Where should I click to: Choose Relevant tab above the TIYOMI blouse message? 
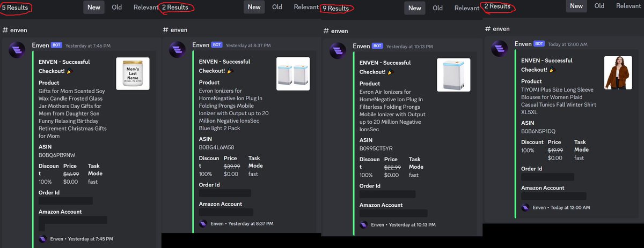[x=628, y=6]
